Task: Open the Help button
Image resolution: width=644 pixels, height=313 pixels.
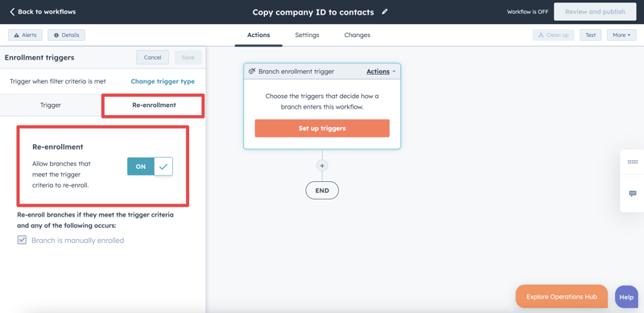Action: [x=626, y=297]
